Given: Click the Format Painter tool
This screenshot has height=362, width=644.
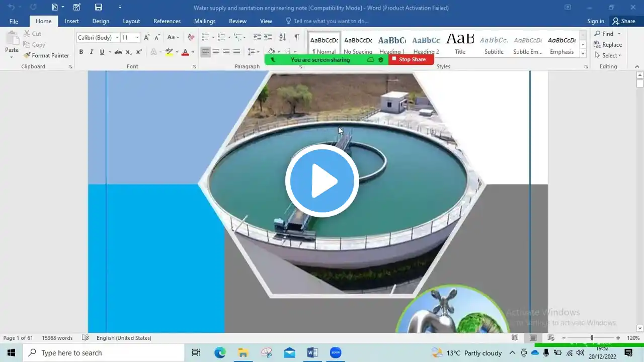Looking at the screenshot, I should (46, 55).
